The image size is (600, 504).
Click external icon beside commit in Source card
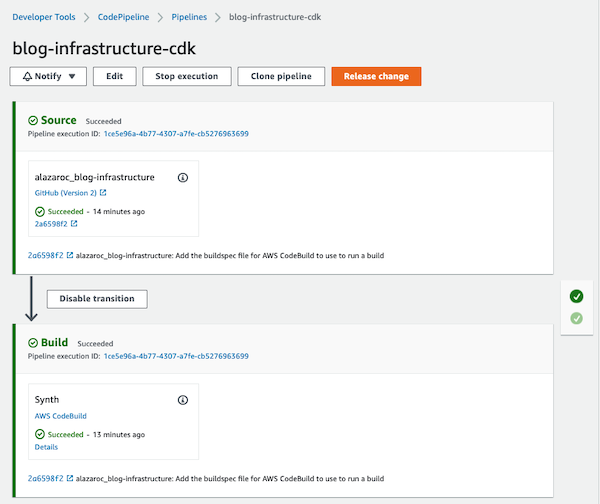[x=74, y=223]
